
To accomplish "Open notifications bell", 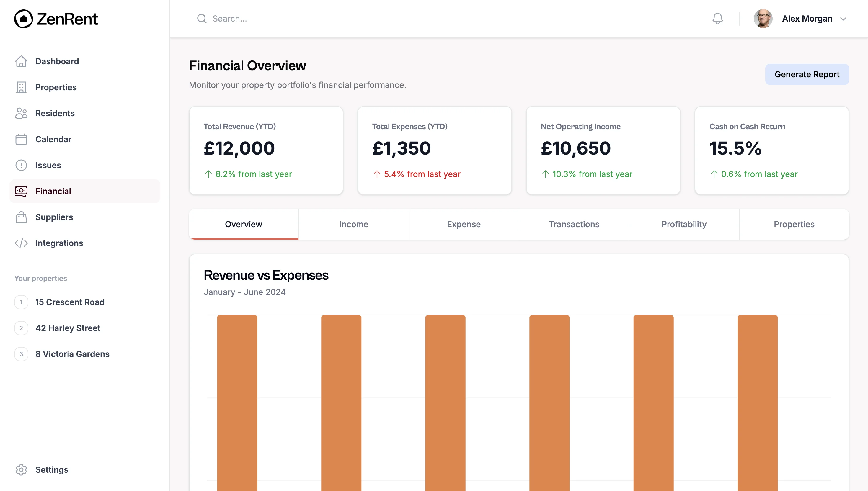I will [717, 19].
